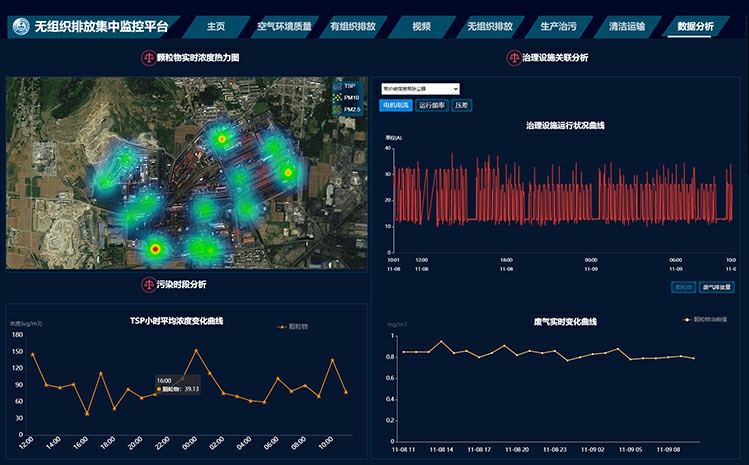Click the 废气排放量 button
The image size is (749, 465).
[x=716, y=287]
